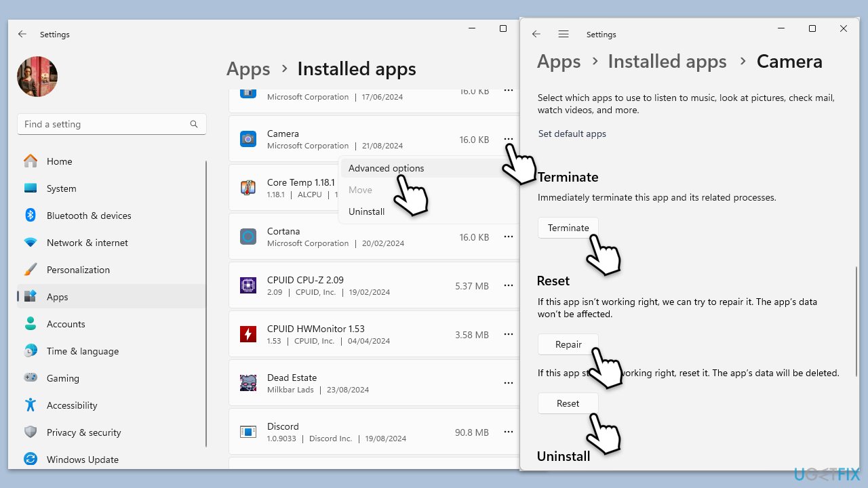This screenshot has width=868, height=488.
Task: Select Apps category in sidebar
Action: (x=112, y=297)
